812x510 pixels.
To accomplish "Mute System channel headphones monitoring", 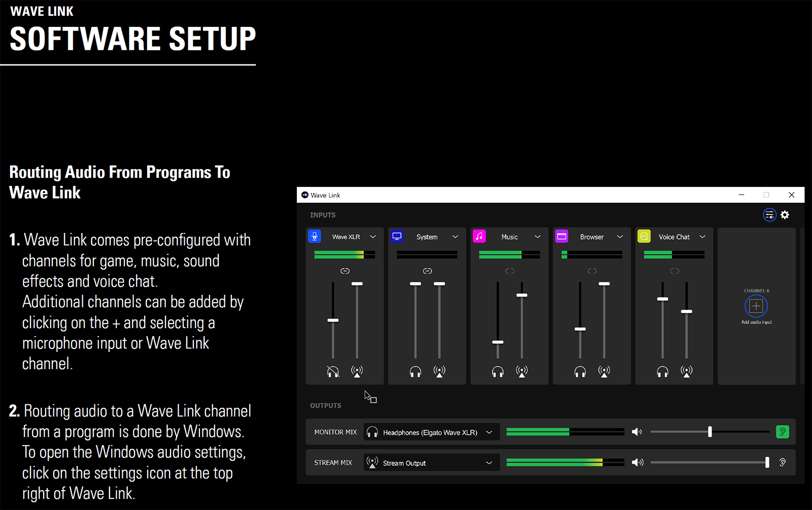I will tap(416, 372).
